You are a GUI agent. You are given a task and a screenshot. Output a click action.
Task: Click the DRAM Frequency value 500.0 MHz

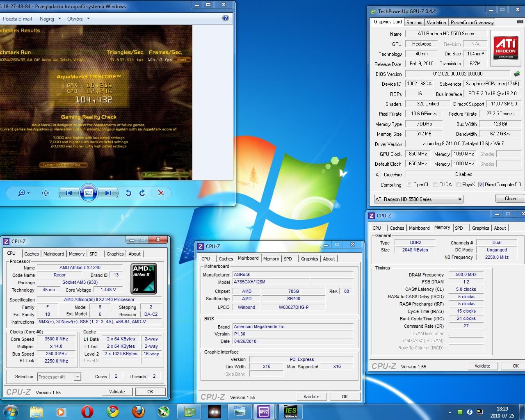click(x=466, y=275)
